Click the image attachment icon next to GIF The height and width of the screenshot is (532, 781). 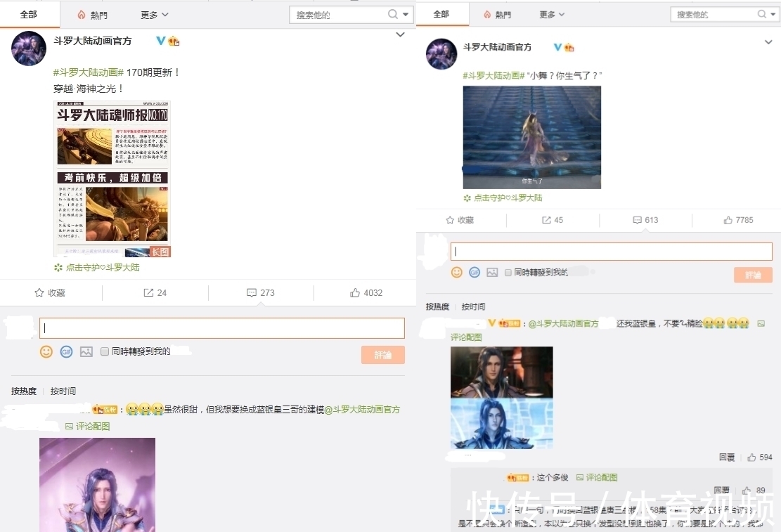click(86, 352)
